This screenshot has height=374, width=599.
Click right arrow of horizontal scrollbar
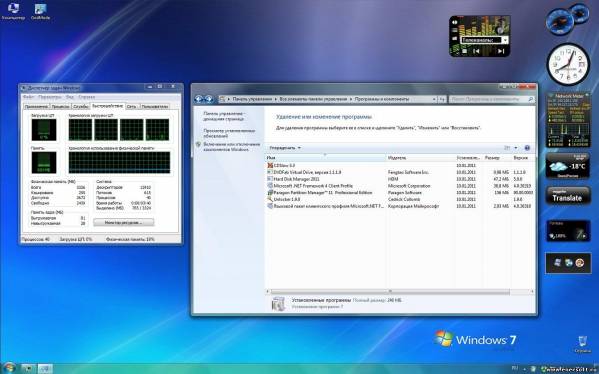tap(532, 292)
